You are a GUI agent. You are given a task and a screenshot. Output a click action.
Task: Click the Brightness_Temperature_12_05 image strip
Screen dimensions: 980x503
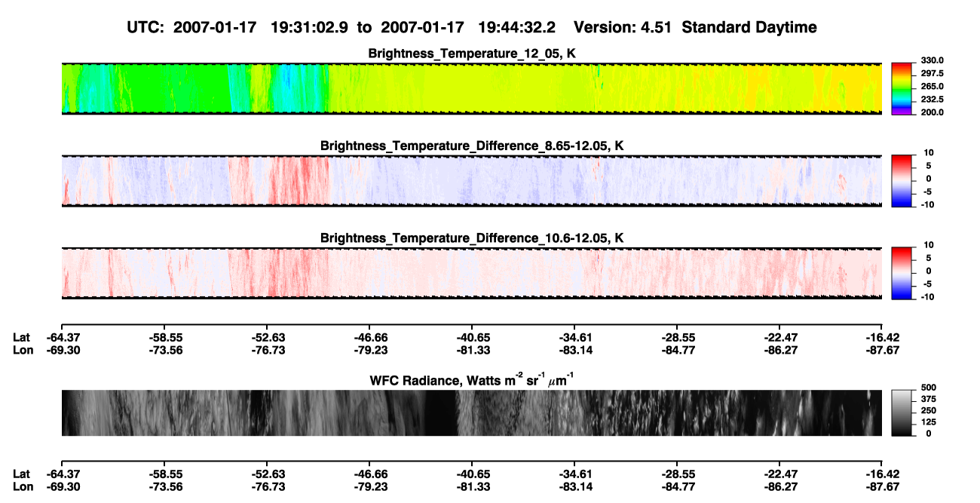click(x=471, y=89)
